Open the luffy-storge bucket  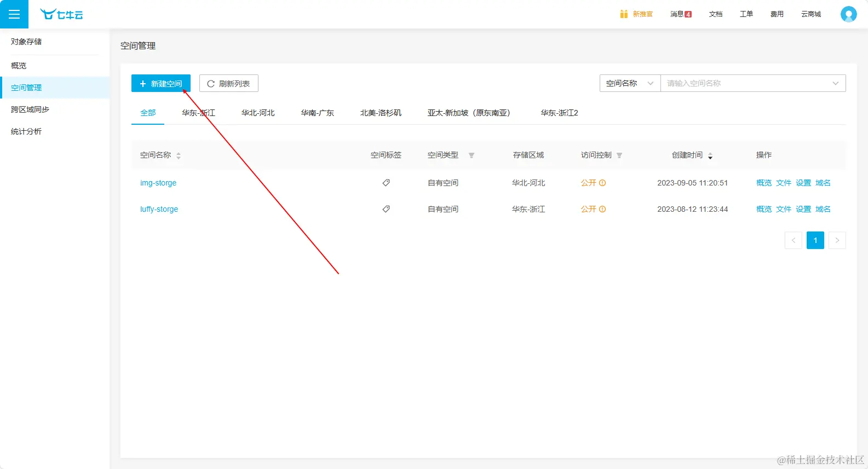point(159,209)
